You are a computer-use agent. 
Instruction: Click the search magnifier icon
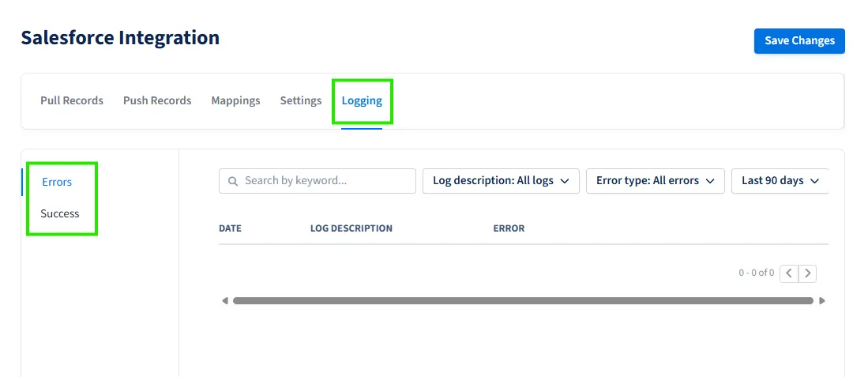click(233, 181)
